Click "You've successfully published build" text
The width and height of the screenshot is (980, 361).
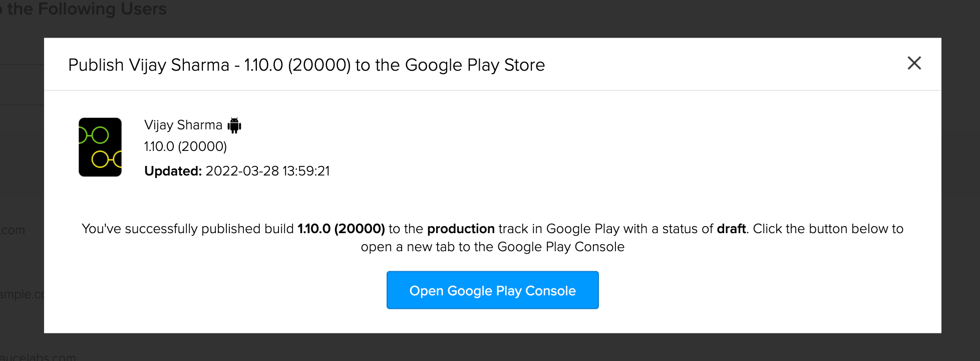tap(188, 229)
